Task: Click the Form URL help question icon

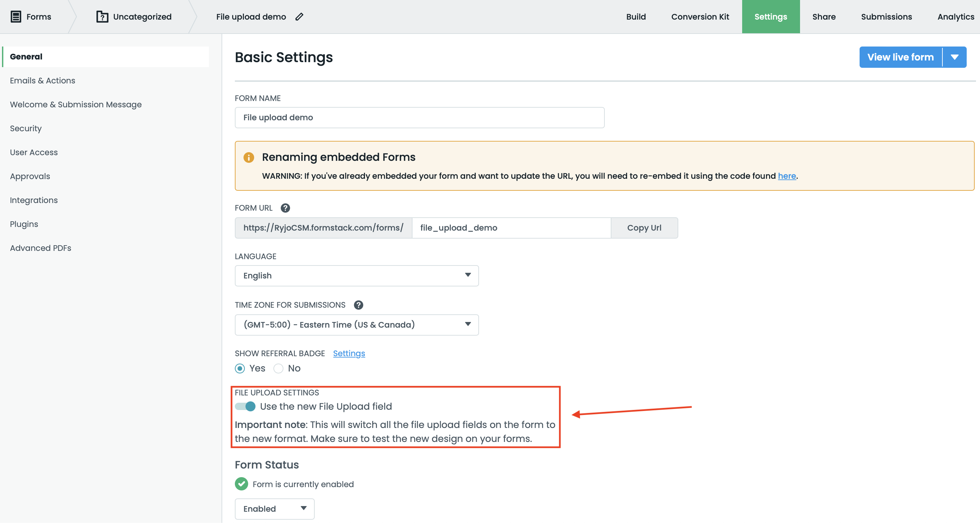Action: pyautogui.click(x=285, y=208)
